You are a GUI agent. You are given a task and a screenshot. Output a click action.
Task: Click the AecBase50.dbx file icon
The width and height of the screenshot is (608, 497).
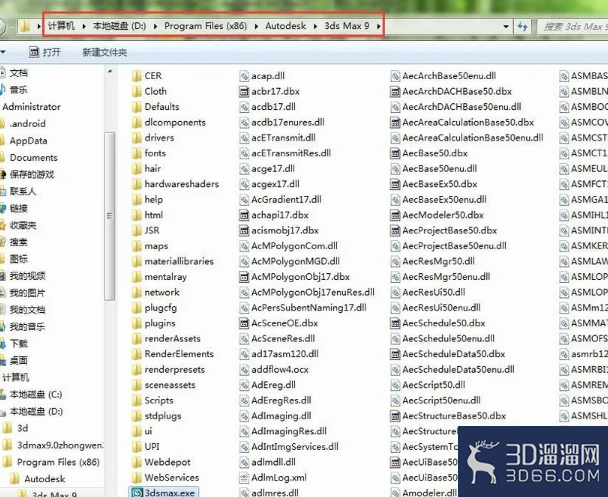(x=395, y=154)
